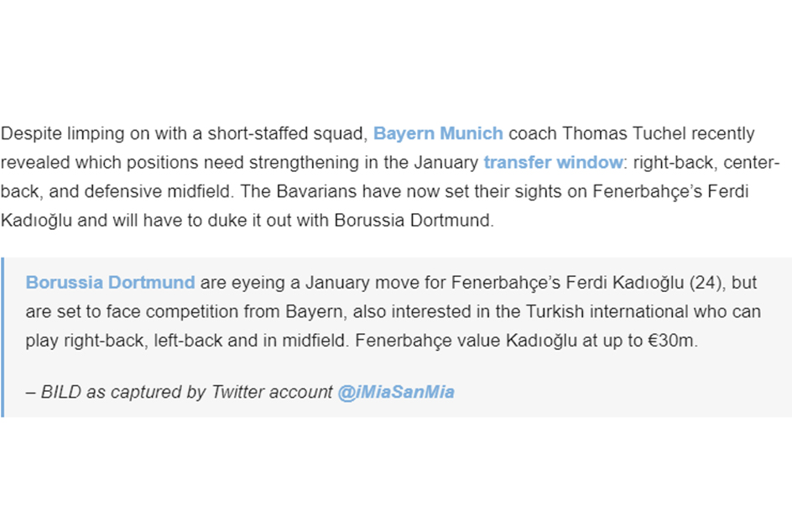Click the blue vertical bar beside the quote
The image size is (792, 532).
tap(3, 337)
